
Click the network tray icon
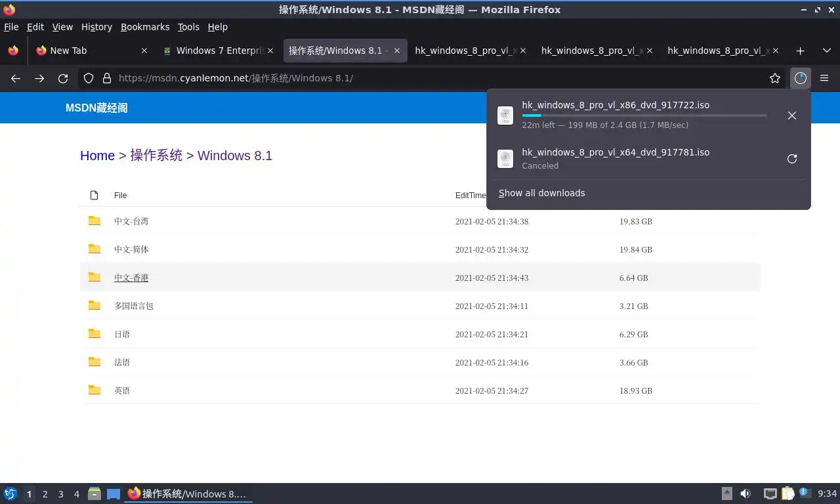click(x=770, y=493)
